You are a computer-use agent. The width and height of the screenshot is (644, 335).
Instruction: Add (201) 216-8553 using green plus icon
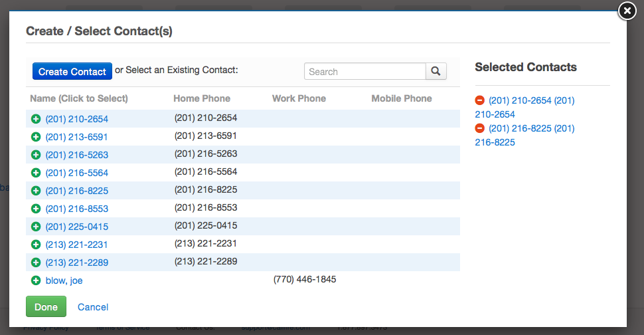(36, 209)
